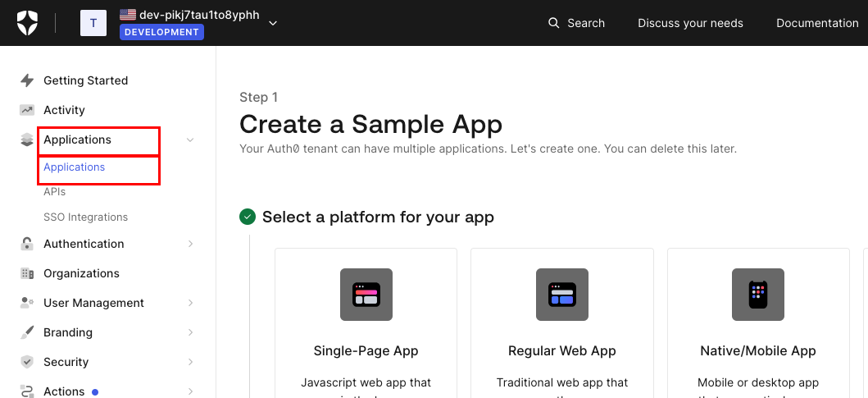Collapse the Applications section chevron
The height and width of the screenshot is (398, 868).
pos(190,140)
